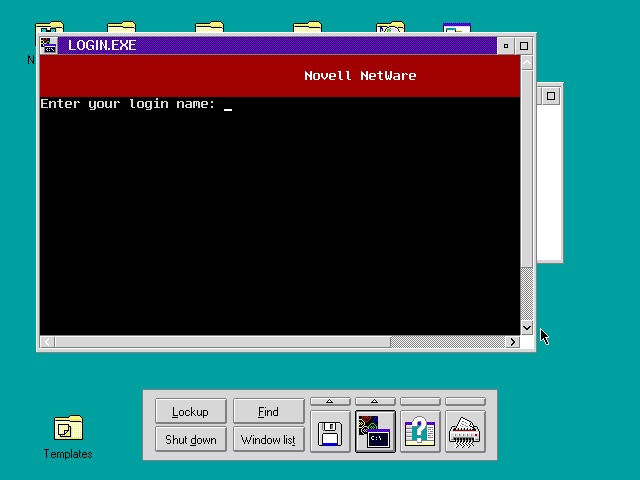Click the Lockup button
This screenshot has width=640, height=480.
coord(191,411)
